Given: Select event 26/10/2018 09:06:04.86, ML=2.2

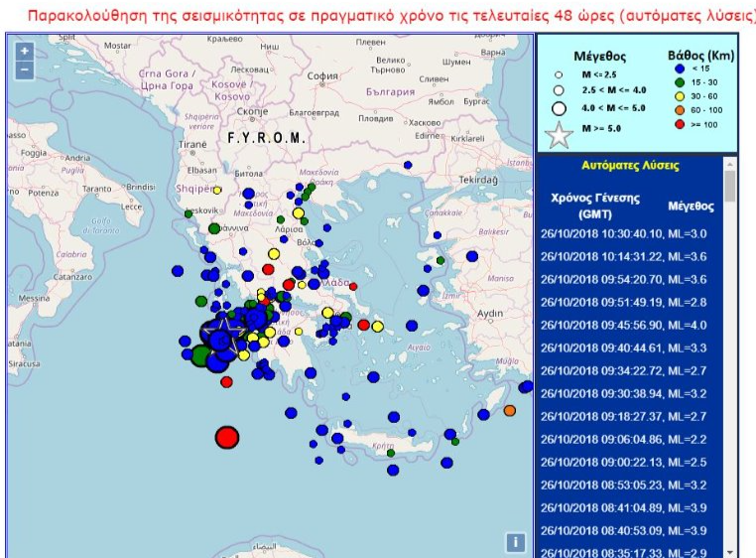Looking at the screenshot, I should 623,439.
